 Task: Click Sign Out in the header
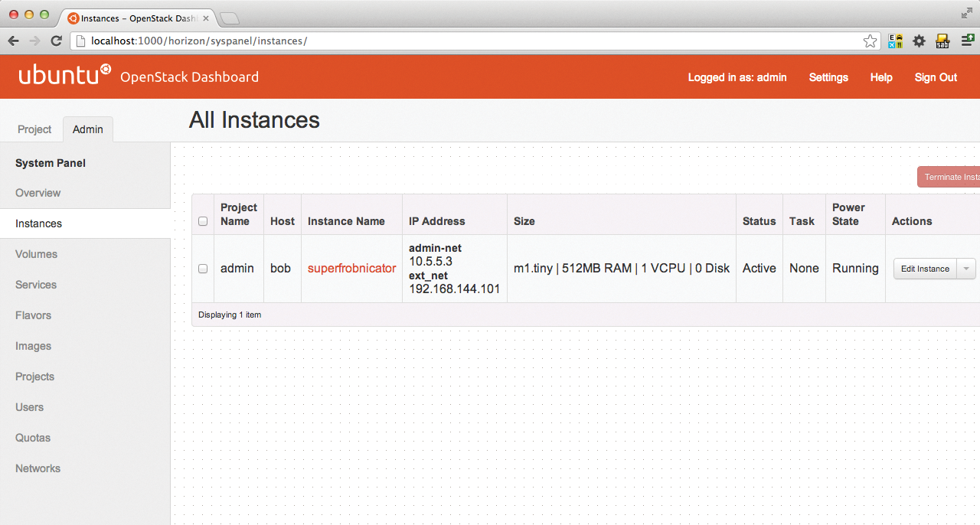(936, 77)
